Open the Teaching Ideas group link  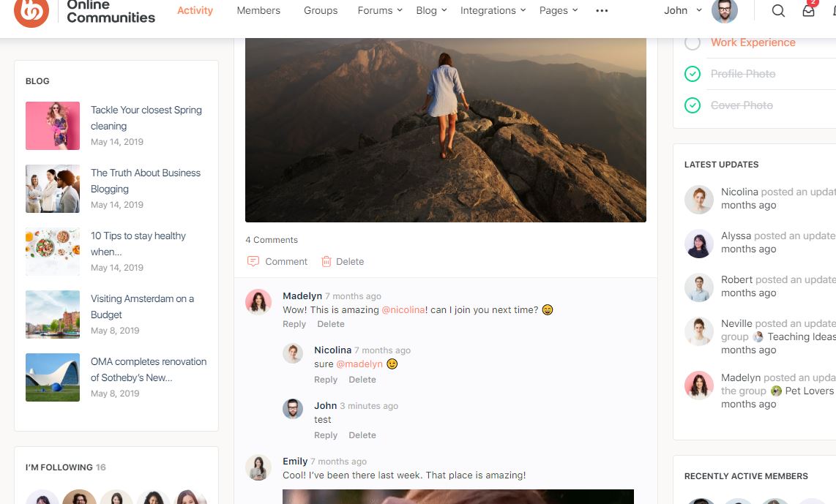[x=802, y=336]
